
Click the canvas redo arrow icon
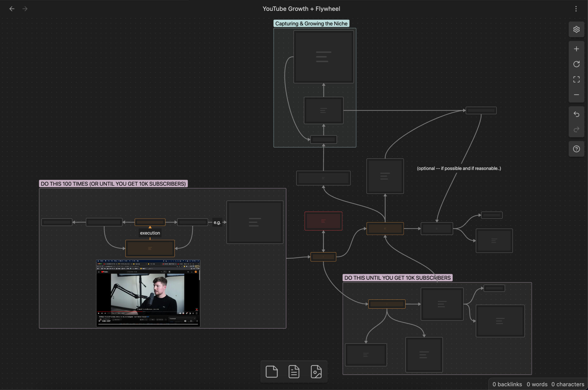click(x=576, y=129)
